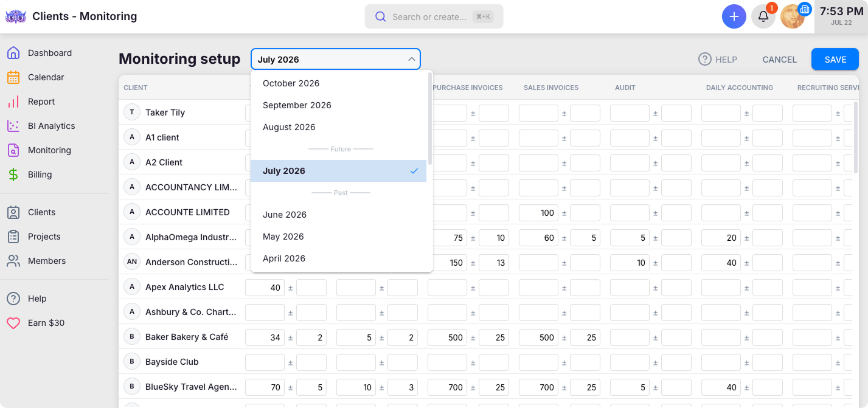Image resolution: width=868 pixels, height=408 pixels.
Task: Edit AlphaOmega purchase invoices value 75
Action: pos(447,238)
